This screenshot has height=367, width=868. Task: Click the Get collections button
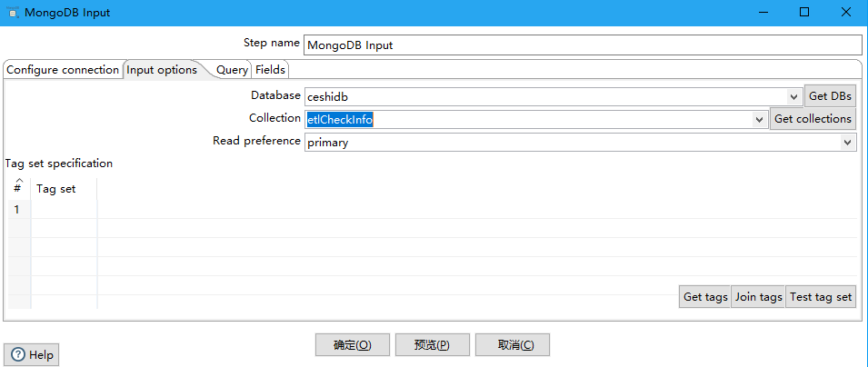coord(813,119)
